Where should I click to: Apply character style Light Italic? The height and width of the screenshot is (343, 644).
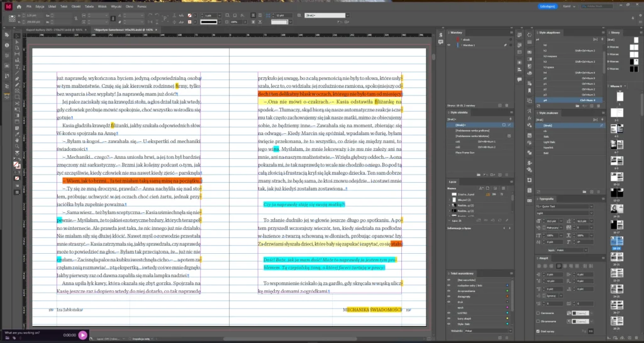(569, 142)
